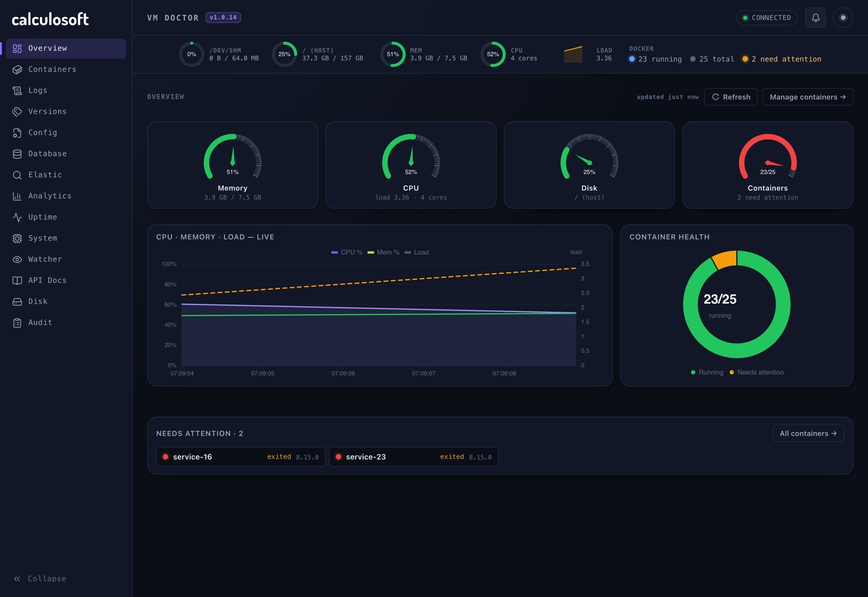Click the Containers cube icon
Viewport: 868px width, 597px height.
point(17,70)
